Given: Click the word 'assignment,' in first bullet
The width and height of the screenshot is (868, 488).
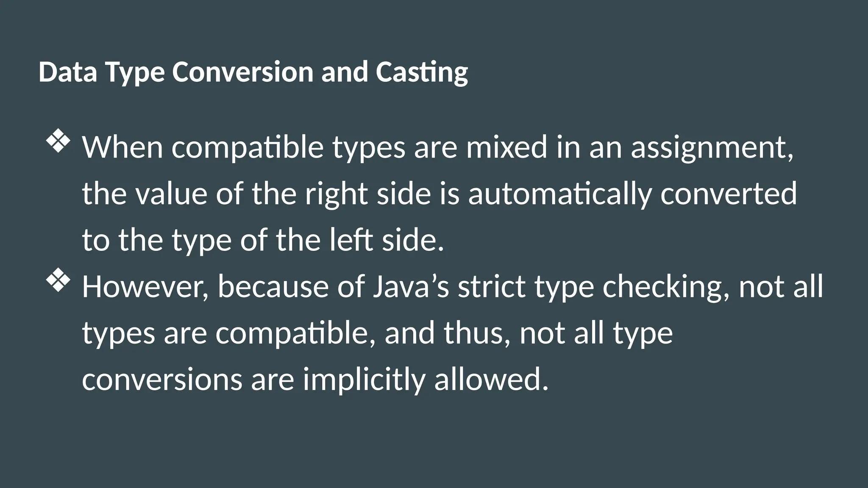Looking at the screenshot, I should (x=712, y=148).
